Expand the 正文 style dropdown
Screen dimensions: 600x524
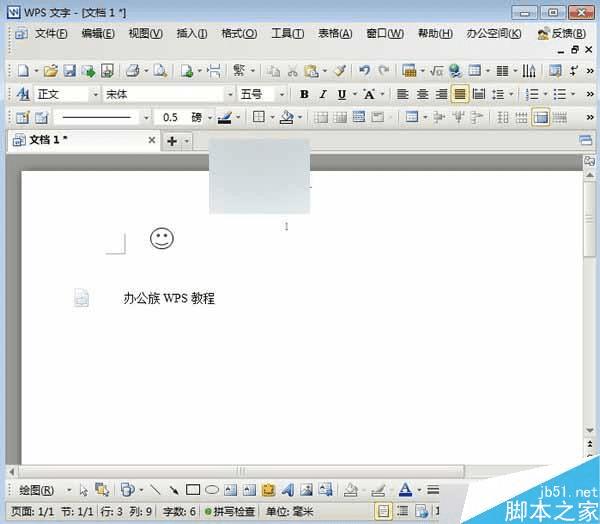coord(95,95)
